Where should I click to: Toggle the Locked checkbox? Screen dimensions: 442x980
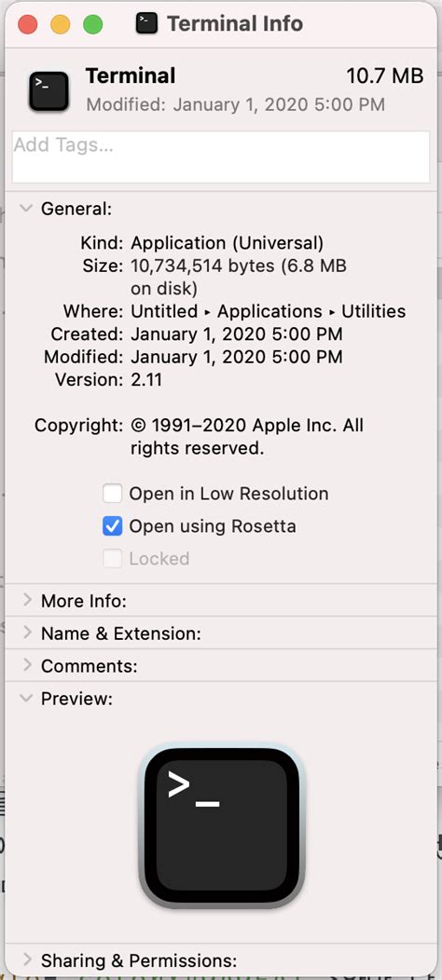112,559
